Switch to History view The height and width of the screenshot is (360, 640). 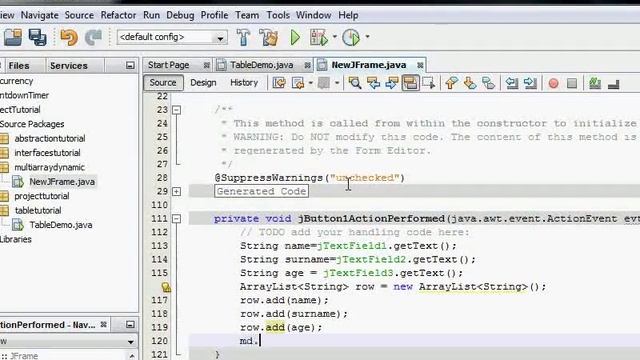tap(244, 83)
